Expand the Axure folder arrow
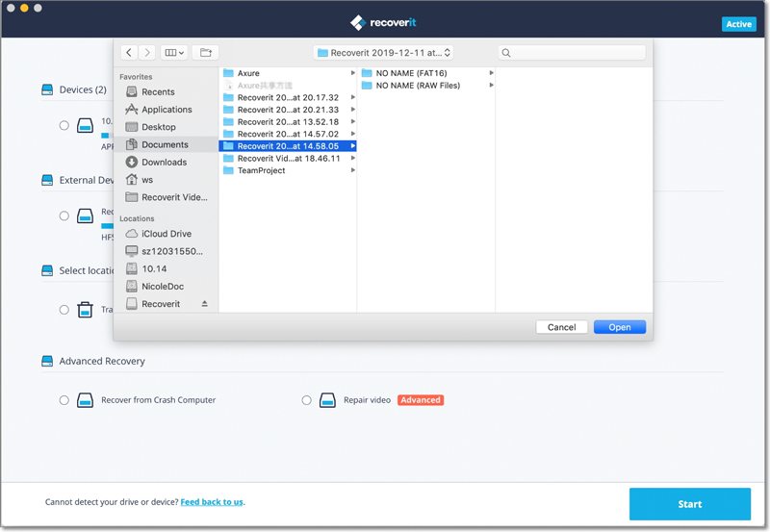This screenshot has height=532, width=770. [352, 73]
